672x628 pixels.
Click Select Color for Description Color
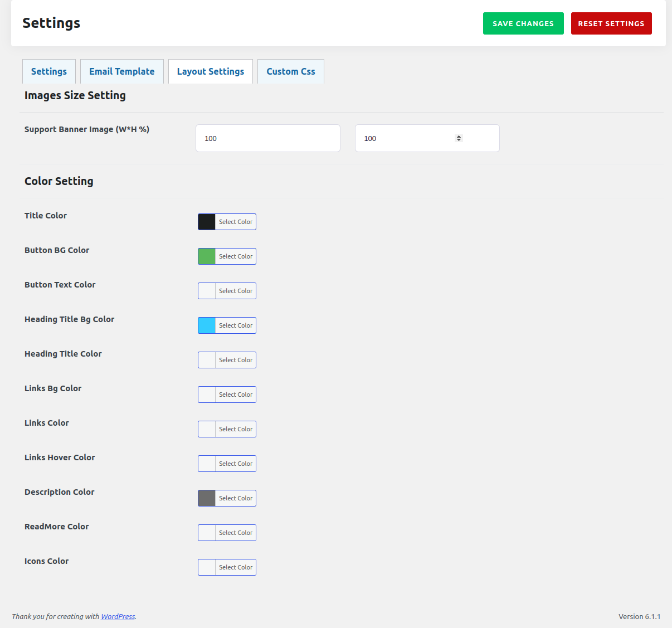(x=236, y=498)
